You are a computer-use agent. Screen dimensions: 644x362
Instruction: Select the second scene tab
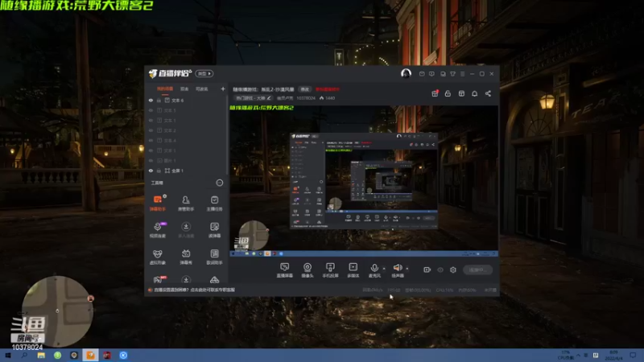184,89
